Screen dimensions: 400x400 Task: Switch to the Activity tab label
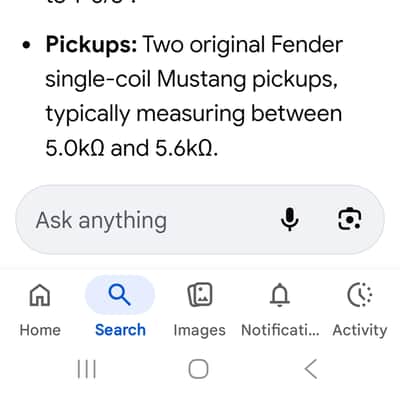click(x=360, y=331)
